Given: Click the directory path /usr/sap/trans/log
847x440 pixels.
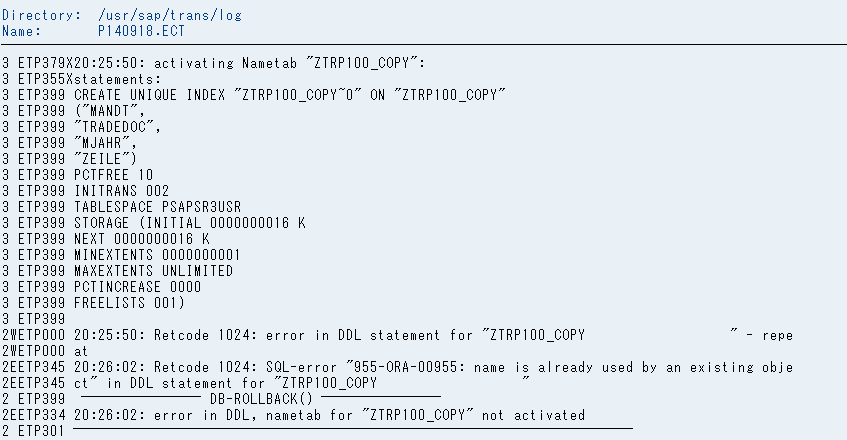Looking at the screenshot, I should point(170,16).
